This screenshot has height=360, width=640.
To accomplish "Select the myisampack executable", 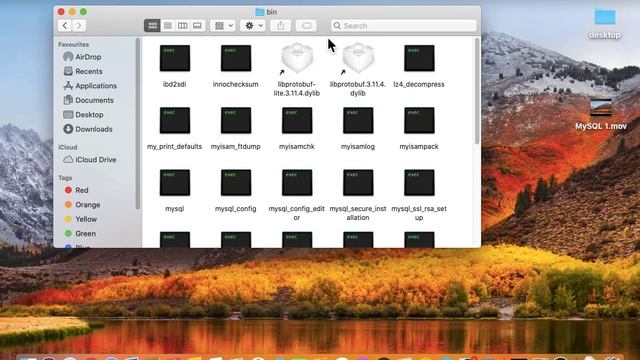I will (x=419, y=120).
